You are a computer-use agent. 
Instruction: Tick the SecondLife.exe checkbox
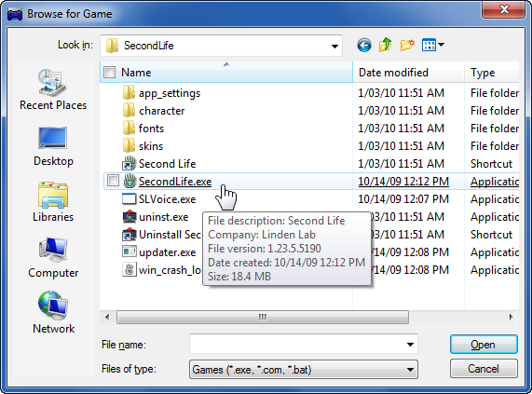click(113, 181)
